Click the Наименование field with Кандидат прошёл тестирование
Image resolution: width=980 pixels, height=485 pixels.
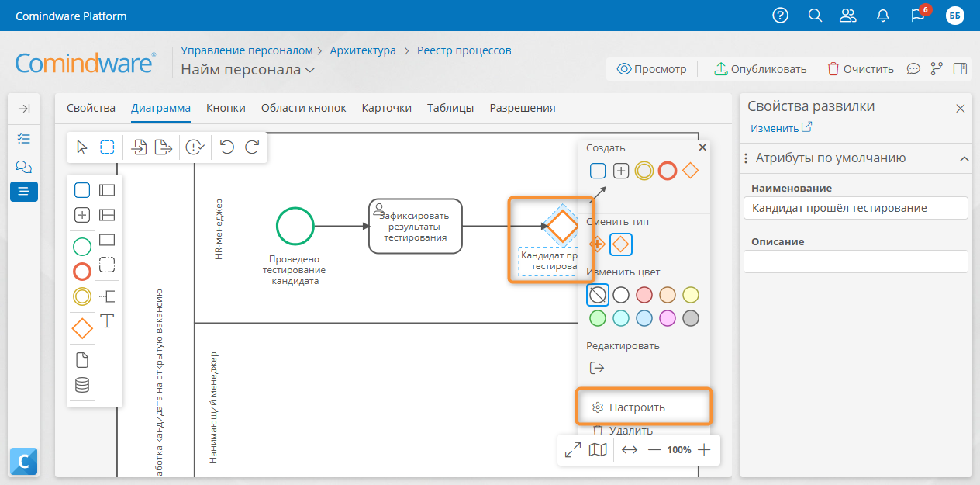pos(856,208)
